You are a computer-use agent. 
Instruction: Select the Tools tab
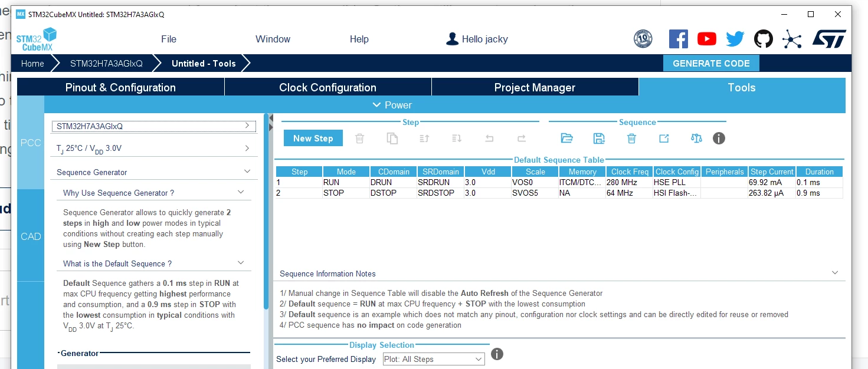(x=742, y=87)
